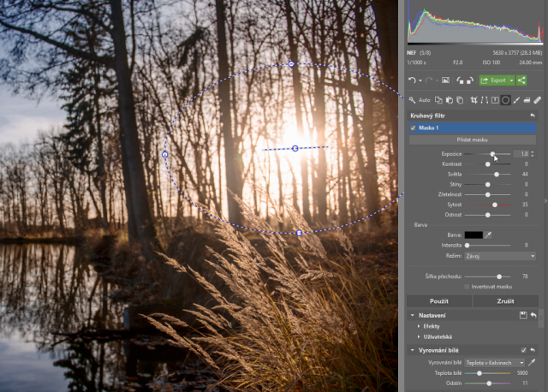The image size is (548, 392).
Task: Click the top handle of the ellipse mask
Action: click(x=291, y=64)
